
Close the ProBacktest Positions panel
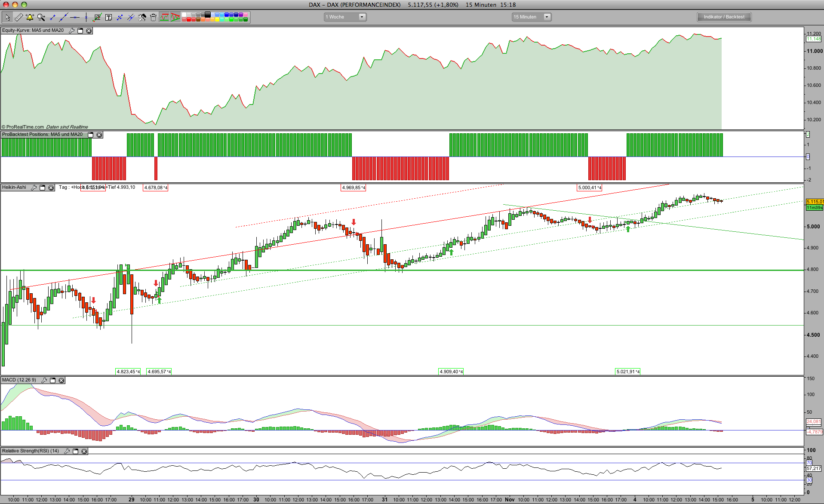99,135
